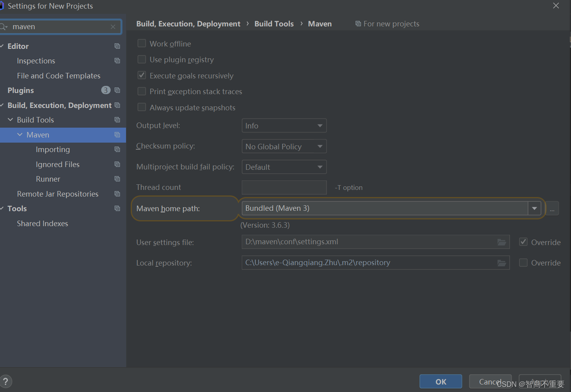
Task: Select Ignored Files under Maven
Action: tap(57, 164)
